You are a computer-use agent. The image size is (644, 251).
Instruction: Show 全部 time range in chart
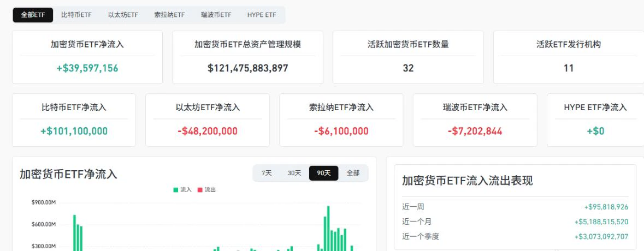click(x=353, y=173)
